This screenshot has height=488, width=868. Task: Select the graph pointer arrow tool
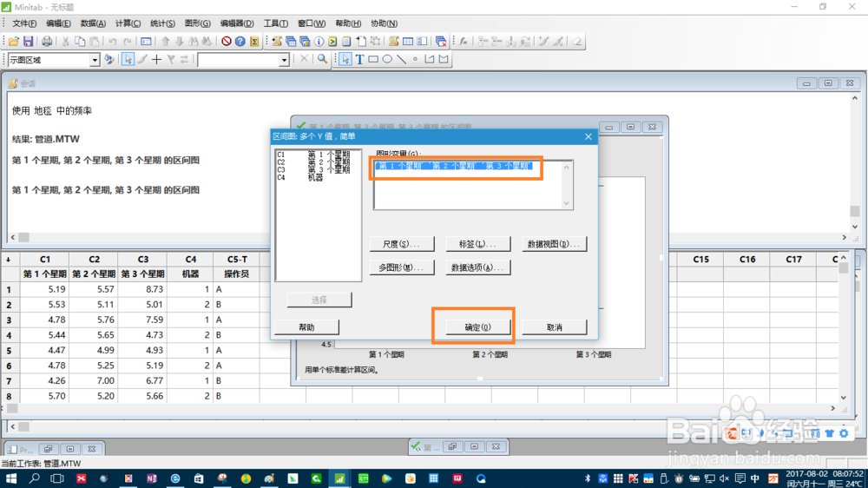[128, 59]
